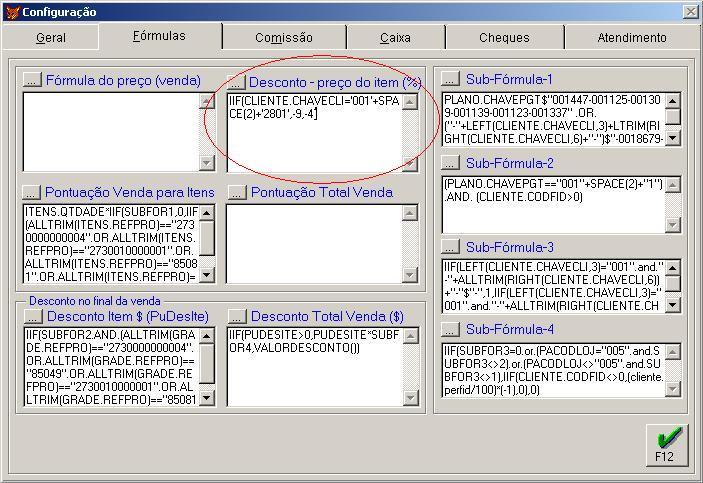Open the ellipsis button for Desconto Total Venda ($)
The height and width of the screenshot is (483, 703).
237,316
